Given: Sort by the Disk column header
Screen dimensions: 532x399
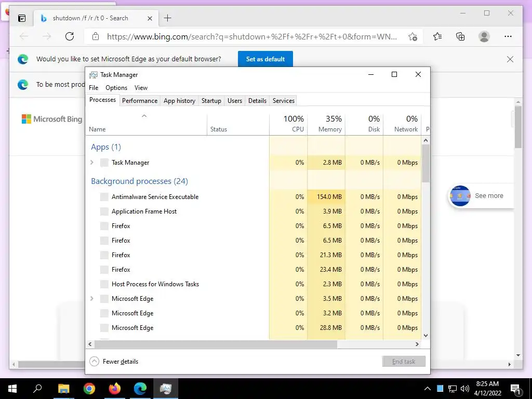Looking at the screenshot, I should tap(364, 124).
